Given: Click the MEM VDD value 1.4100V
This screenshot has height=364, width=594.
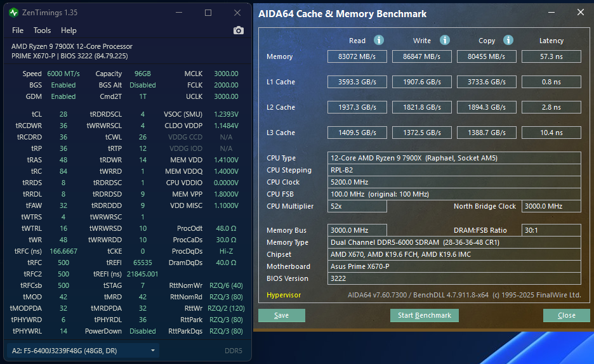Looking at the screenshot, I should click(226, 160).
